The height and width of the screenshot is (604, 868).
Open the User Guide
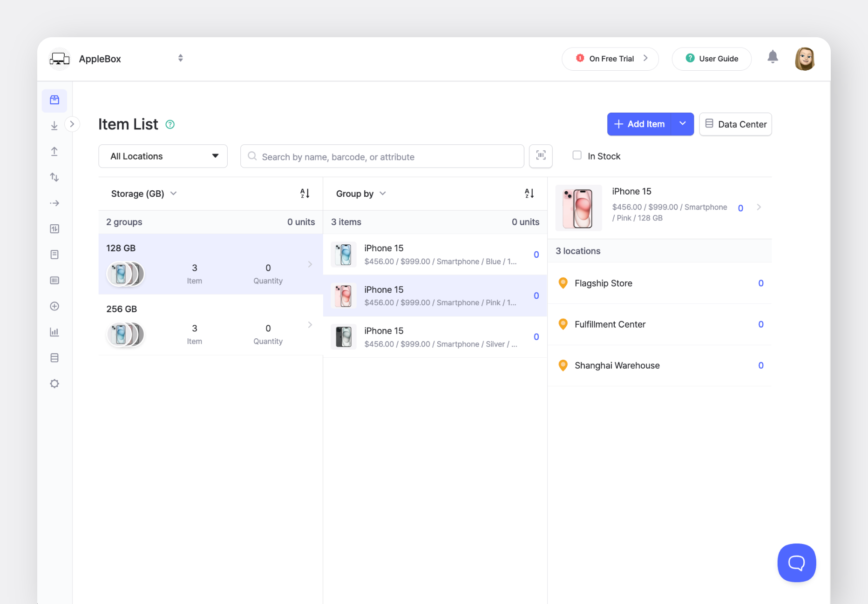(711, 59)
